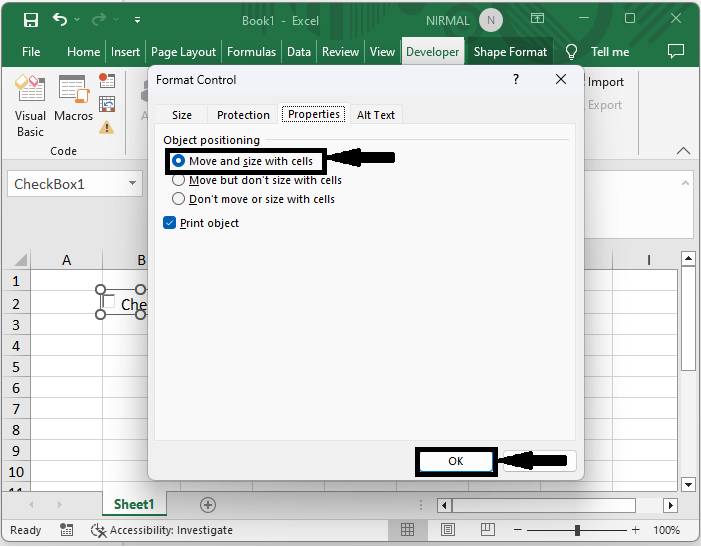The width and height of the screenshot is (701, 547).
Task: Switch to Protection tab in dialog
Action: coord(243,115)
